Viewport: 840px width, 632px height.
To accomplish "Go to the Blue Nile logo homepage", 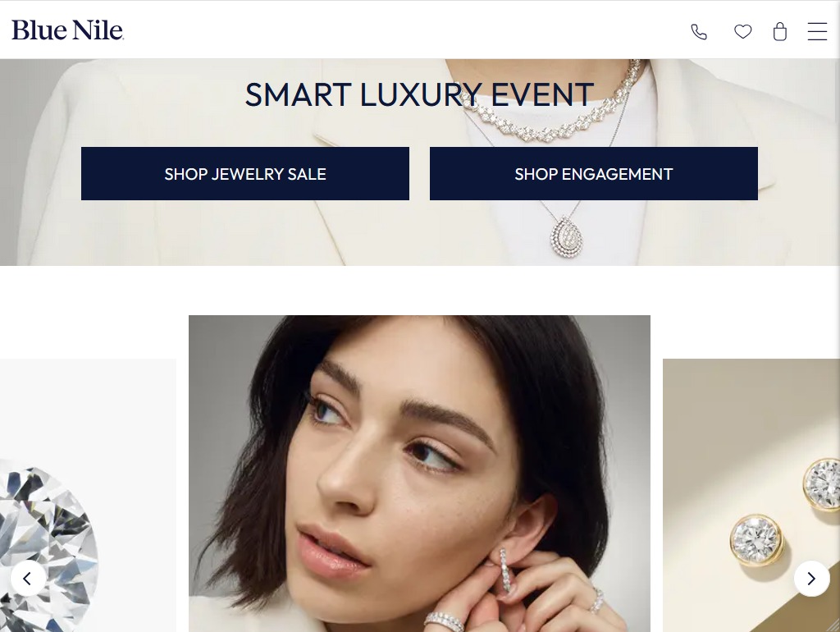I will pyautogui.click(x=68, y=30).
